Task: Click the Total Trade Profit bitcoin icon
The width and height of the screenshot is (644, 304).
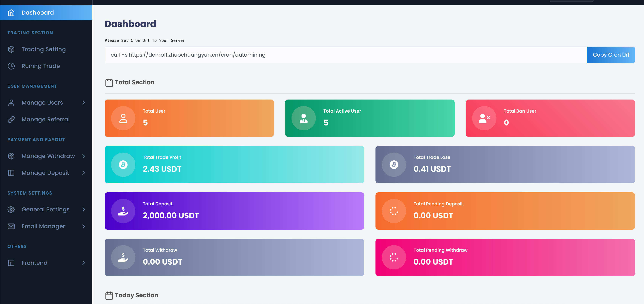Action: pos(123,165)
